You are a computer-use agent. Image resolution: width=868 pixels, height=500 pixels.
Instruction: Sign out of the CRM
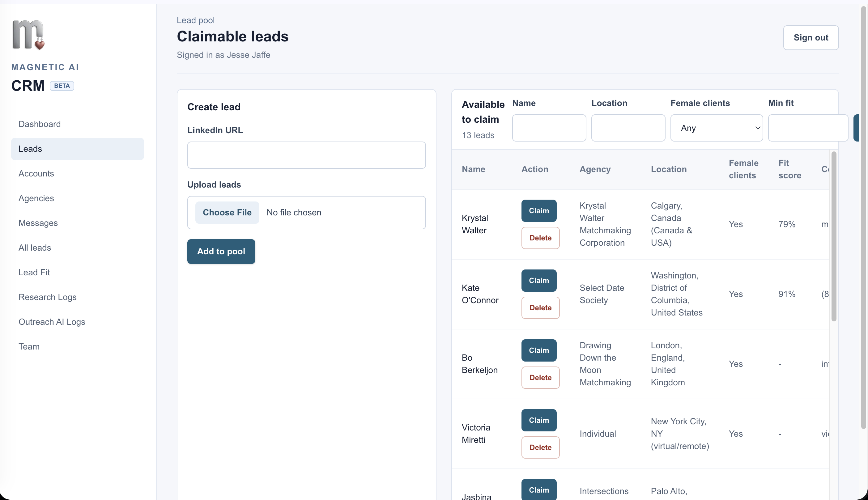click(x=811, y=37)
